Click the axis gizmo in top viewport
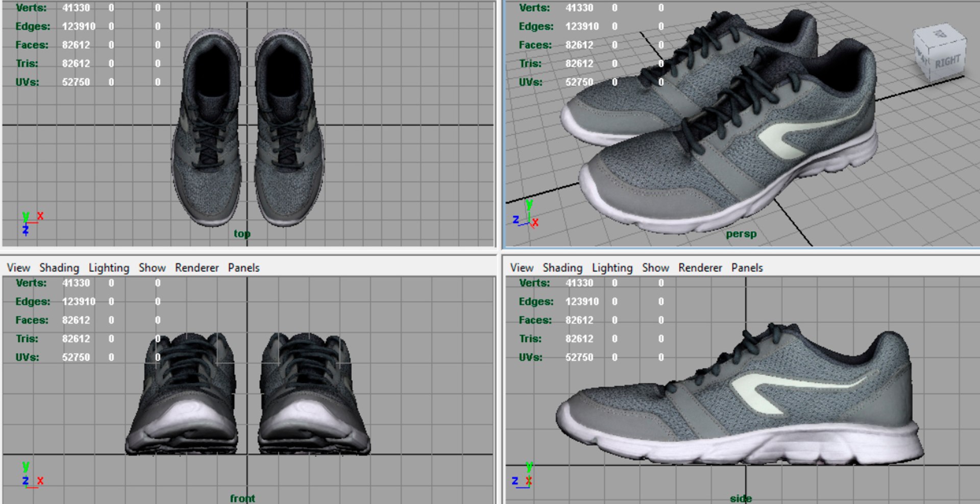Image resolution: width=980 pixels, height=504 pixels. (x=32, y=223)
